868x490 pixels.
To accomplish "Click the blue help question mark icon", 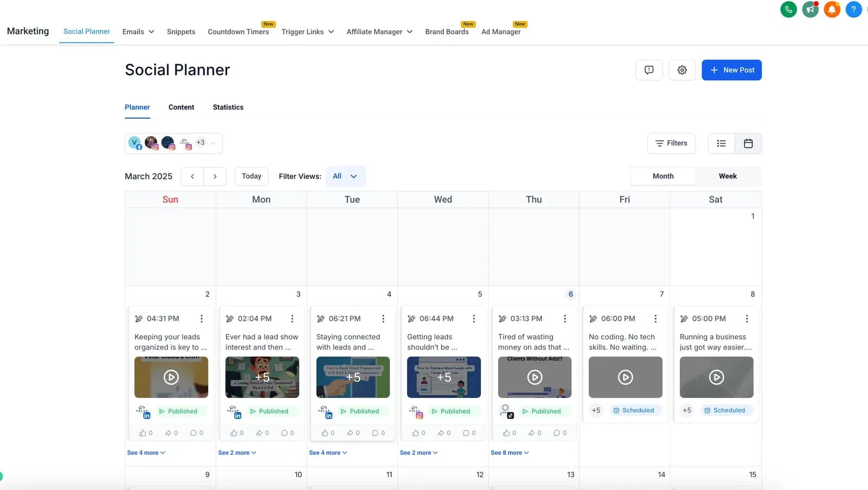I will point(853,9).
